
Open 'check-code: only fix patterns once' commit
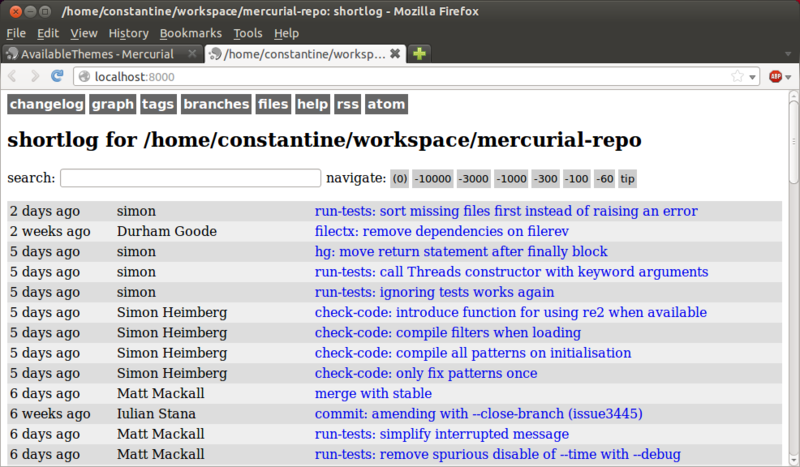click(426, 373)
